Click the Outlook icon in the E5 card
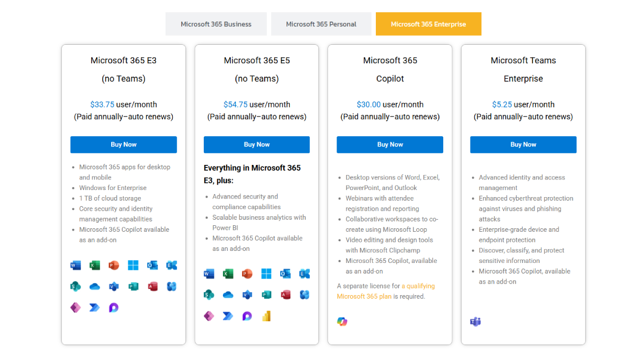Image resolution: width=644 pixels, height=362 pixels. point(285,274)
